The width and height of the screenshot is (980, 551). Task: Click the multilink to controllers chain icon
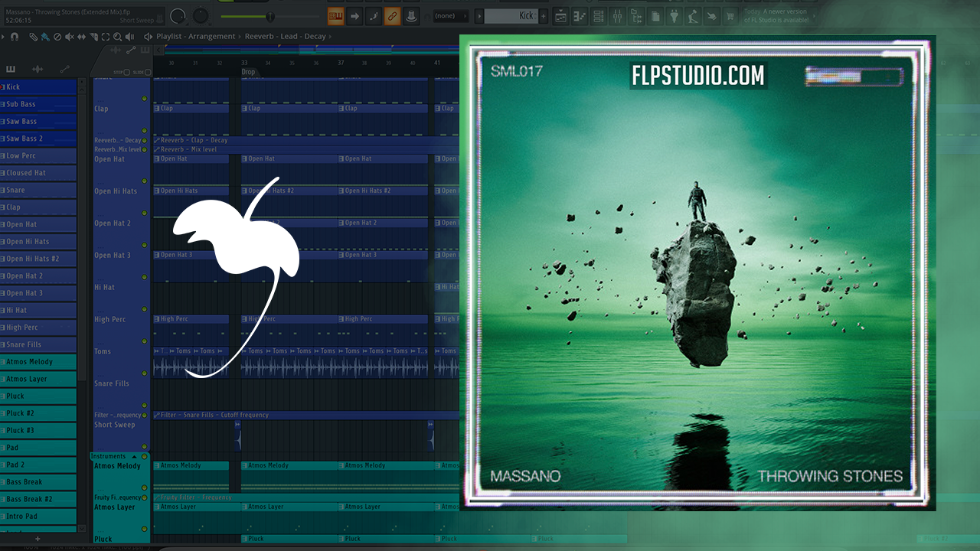[x=391, y=15]
